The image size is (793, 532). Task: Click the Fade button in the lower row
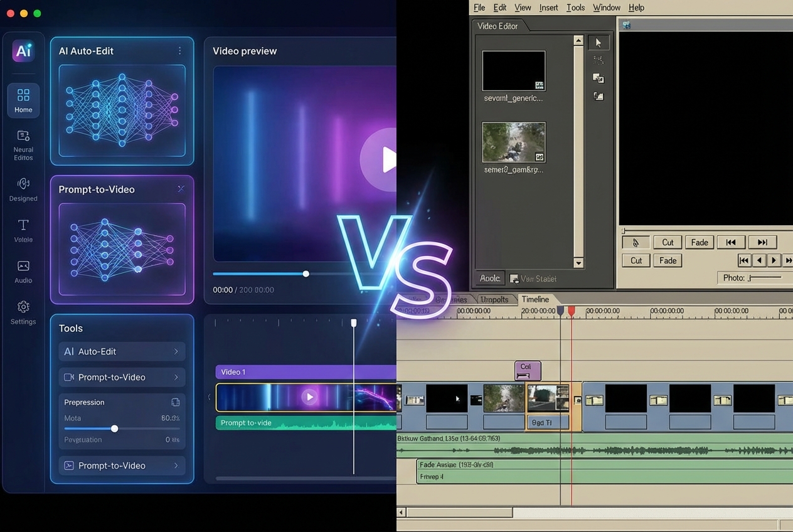[668, 260]
